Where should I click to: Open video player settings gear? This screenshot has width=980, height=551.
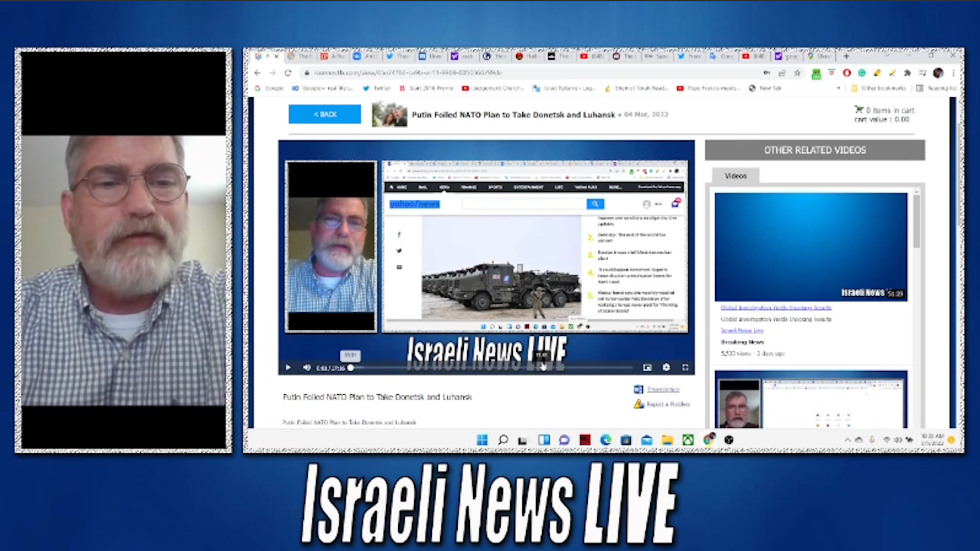click(x=666, y=368)
